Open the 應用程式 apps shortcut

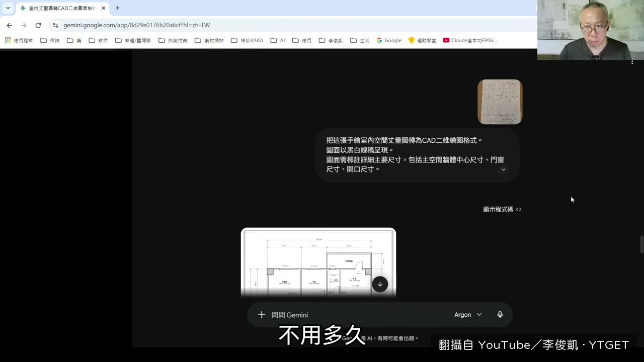[x=19, y=40]
